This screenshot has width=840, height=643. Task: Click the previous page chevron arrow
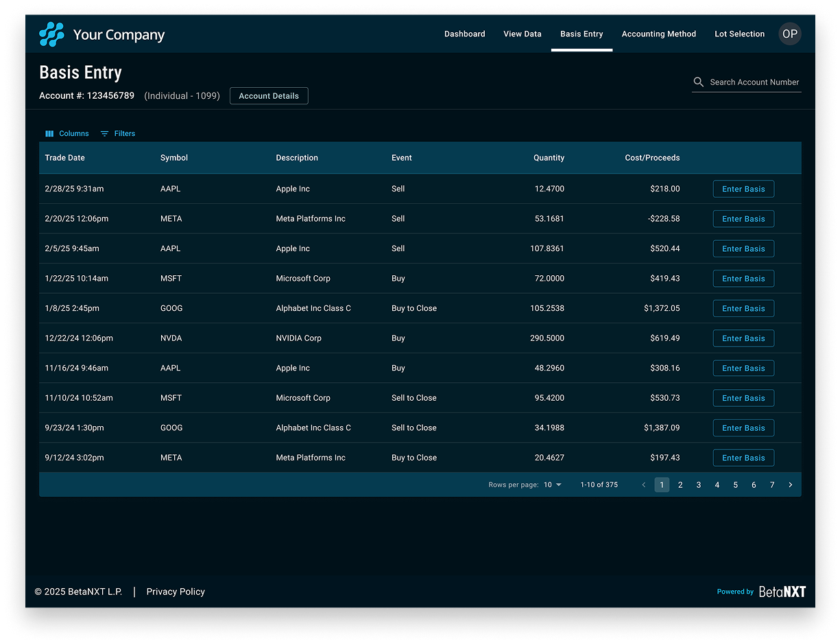point(643,485)
